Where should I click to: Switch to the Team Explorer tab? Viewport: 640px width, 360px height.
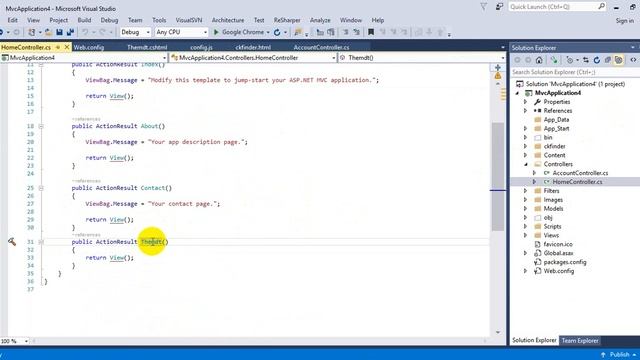point(580,340)
